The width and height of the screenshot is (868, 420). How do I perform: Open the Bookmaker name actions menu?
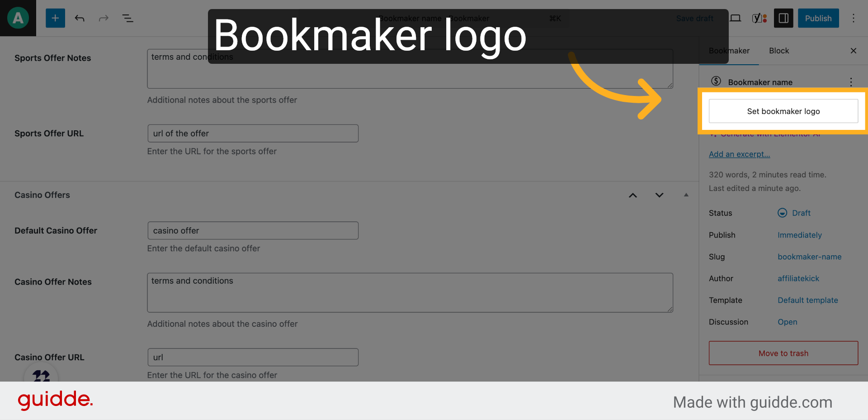[851, 82]
